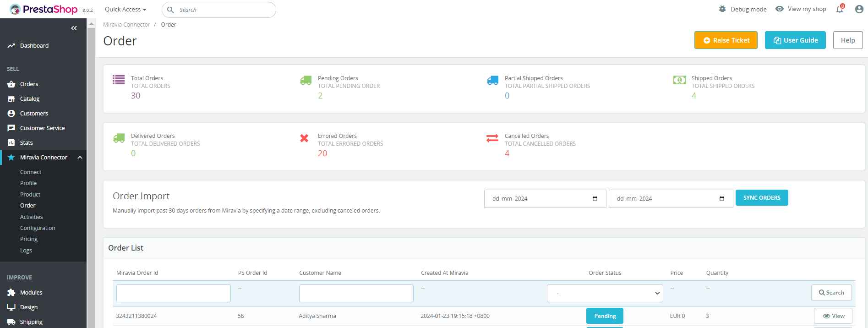Screen dimensions: 868x328
Task: Click the Miravia Order Id column header
Action: pos(137,273)
